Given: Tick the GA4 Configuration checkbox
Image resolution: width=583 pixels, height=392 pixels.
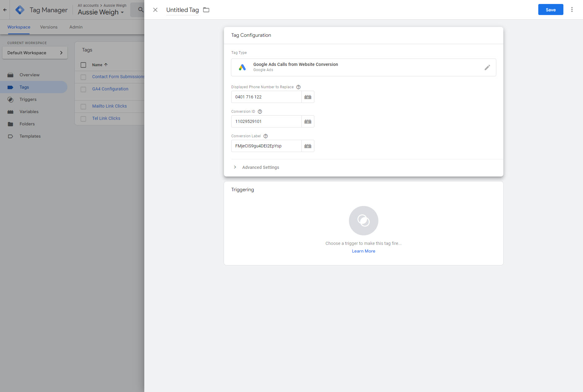Looking at the screenshot, I should point(83,89).
